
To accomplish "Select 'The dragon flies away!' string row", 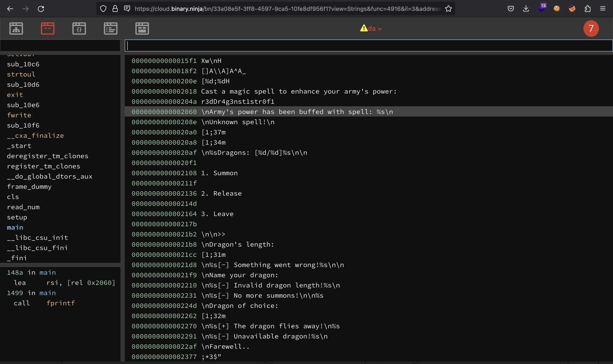I will pyautogui.click(x=368, y=326).
